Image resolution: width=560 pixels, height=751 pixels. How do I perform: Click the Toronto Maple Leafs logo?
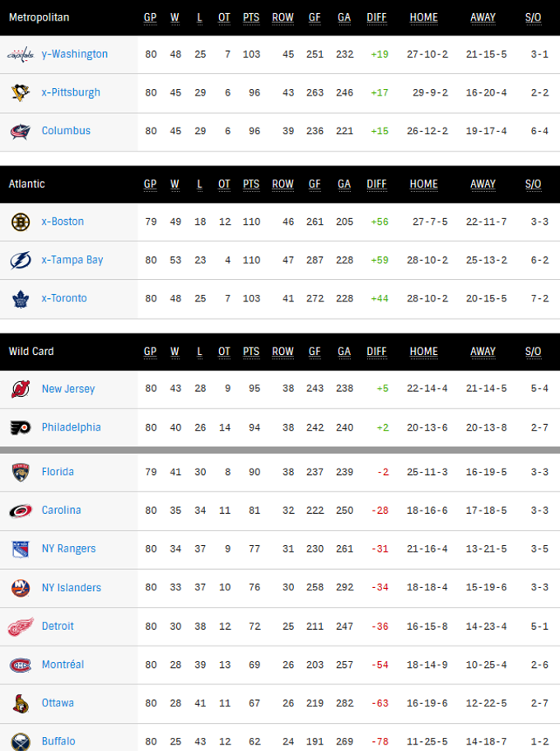(21, 299)
